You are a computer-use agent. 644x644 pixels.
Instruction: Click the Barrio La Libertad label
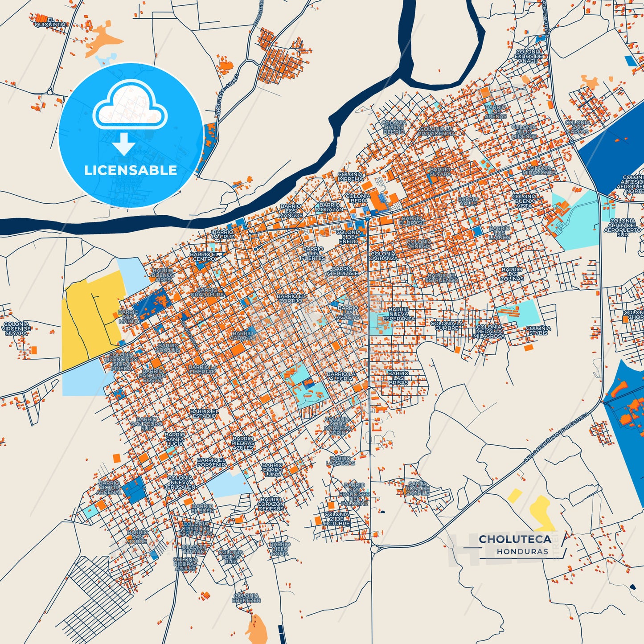click(202, 369)
